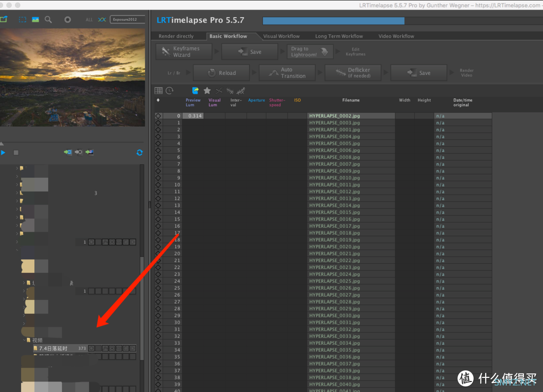Screen dimensions: 543x392
Task: Toggle keyframe diamond for HYPERLAPSE_0002.jpg
Action: click(x=158, y=116)
